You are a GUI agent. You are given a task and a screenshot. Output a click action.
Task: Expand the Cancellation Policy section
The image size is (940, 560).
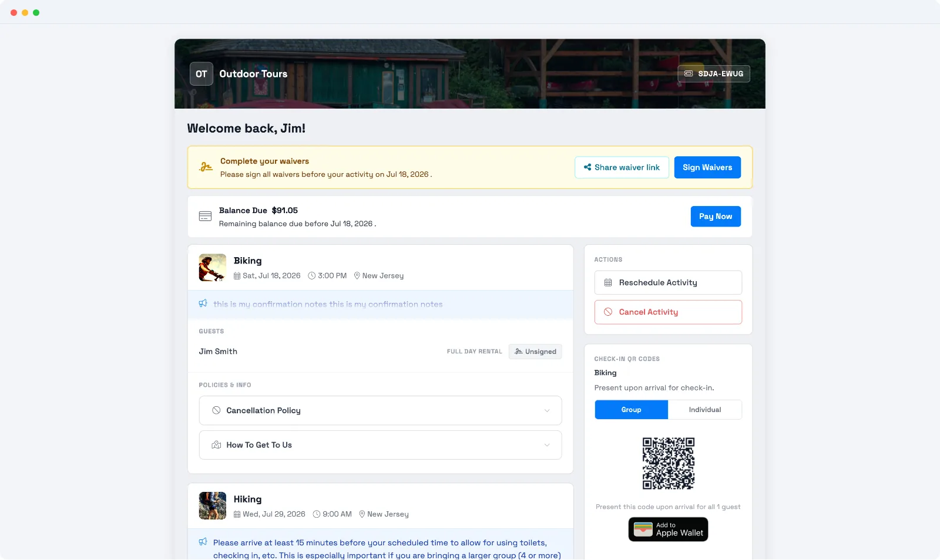(x=380, y=411)
